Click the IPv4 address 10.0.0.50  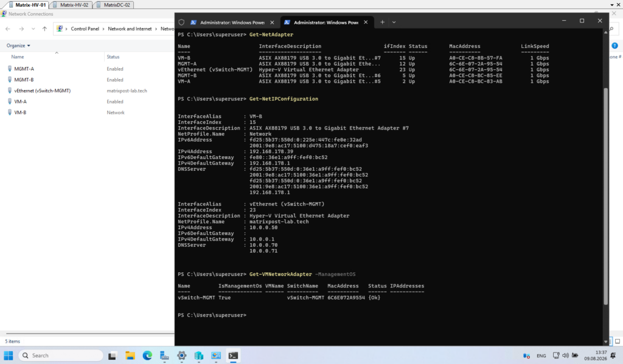click(x=263, y=227)
